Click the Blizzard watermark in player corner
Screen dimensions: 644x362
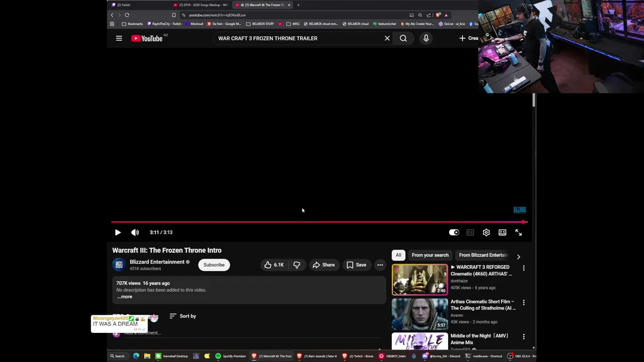click(519, 210)
